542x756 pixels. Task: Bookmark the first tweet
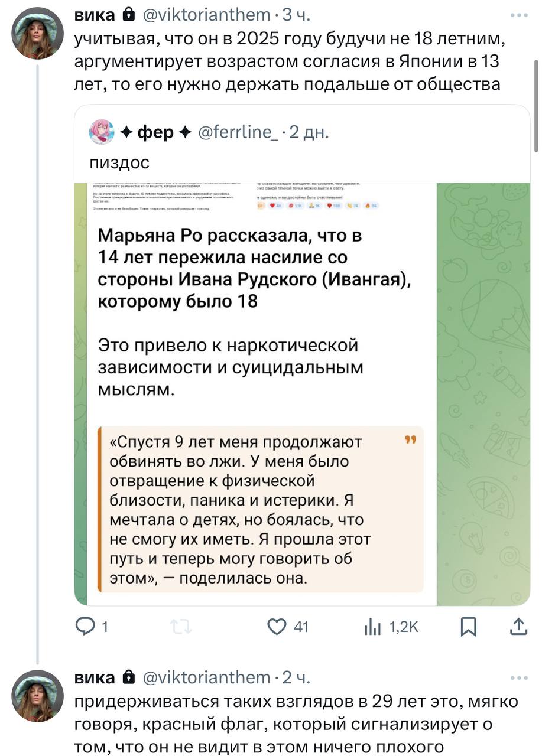pyautogui.click(x=468, y=627)
